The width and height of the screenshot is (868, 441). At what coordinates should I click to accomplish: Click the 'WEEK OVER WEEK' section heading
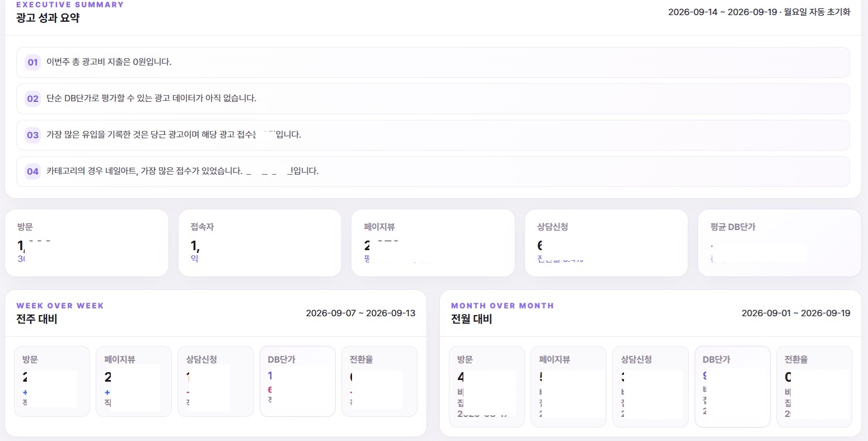60,306
